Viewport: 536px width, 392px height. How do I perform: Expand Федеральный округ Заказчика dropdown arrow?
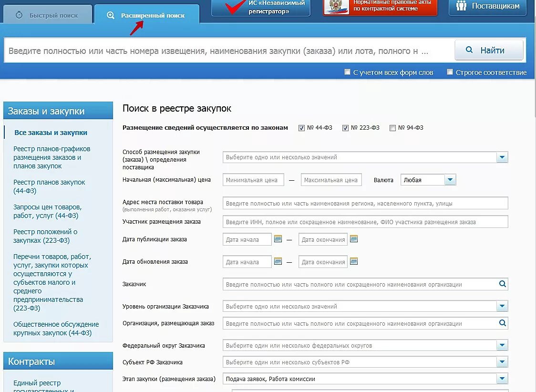[x=502, y=345]
